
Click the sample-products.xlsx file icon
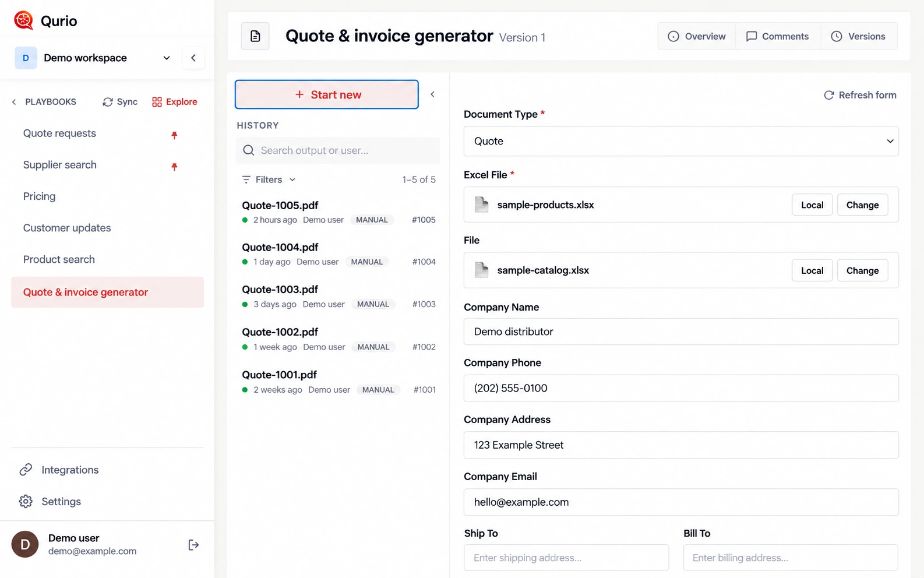pyautogui.click(x=482, y=205)
